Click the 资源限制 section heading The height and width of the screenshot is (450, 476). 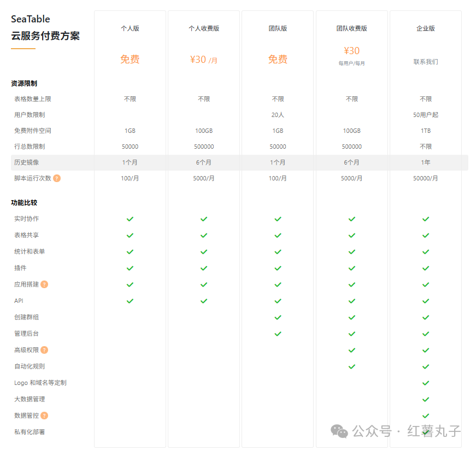tap(24, 84)
